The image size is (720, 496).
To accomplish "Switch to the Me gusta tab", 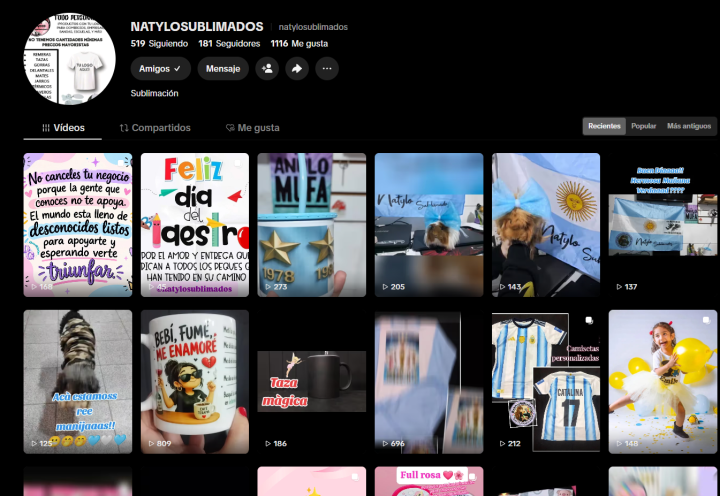I will pyautogui.click(x=253, y=128).
